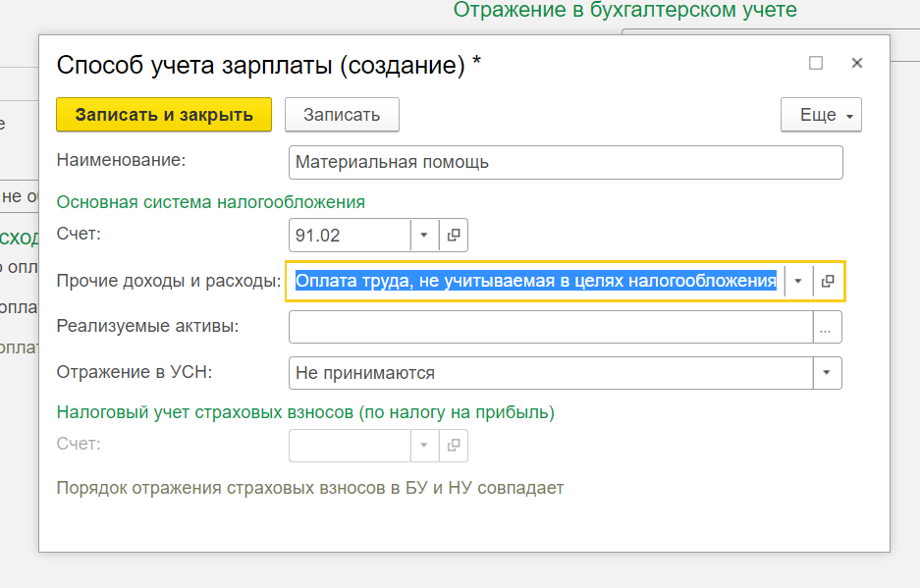Image resolution: width=920 pixels, height=588 pixels.
Task: Focus the 'Счет' field containing 91.02
Action: [350, 235]
